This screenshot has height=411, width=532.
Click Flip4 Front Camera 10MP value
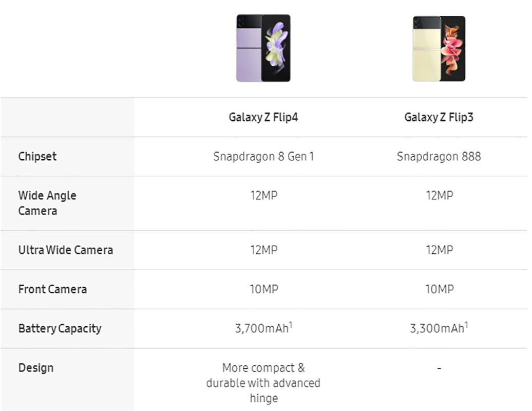[263, 289]
